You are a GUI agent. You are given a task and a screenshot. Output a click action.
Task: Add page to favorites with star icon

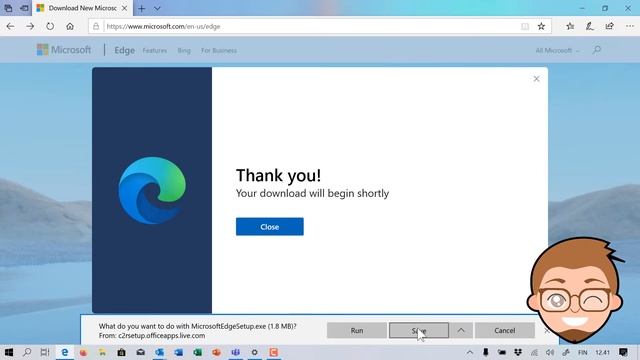541,27
